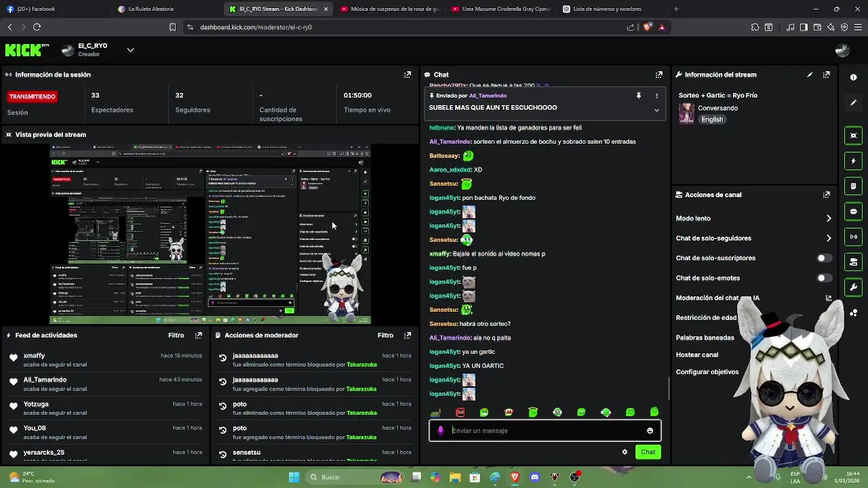
Task: Click Yotzuga in activity feed
Action: (x=36, y=404)
